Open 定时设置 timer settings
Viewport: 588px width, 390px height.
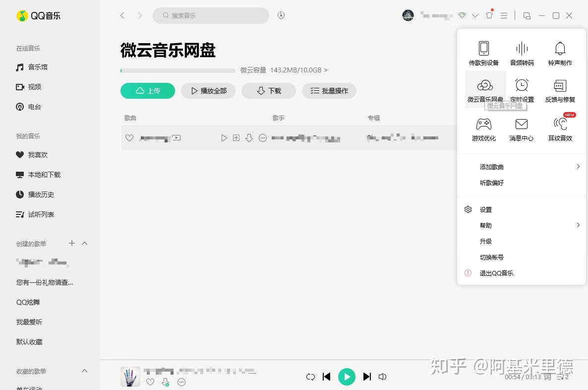click(x=522, y=90)
